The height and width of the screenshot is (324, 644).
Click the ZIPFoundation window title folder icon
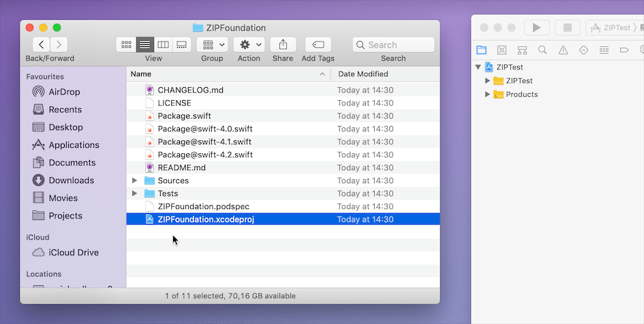[198, 28]
